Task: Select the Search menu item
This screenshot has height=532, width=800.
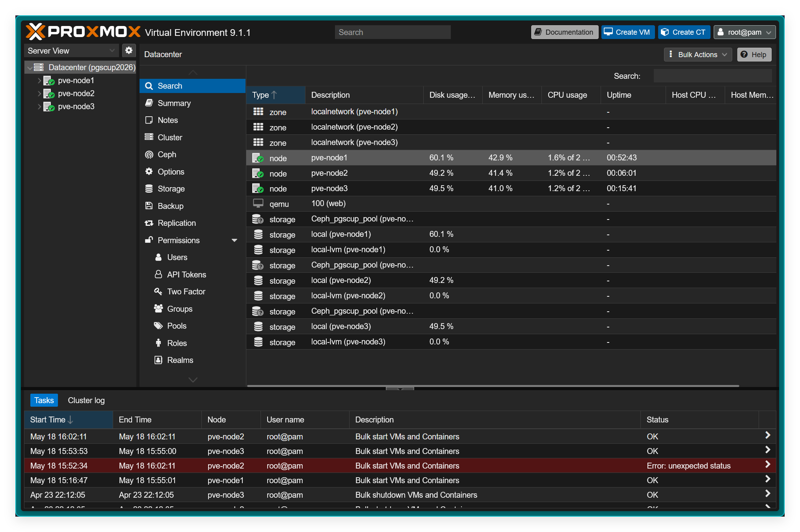Action: 192,86
